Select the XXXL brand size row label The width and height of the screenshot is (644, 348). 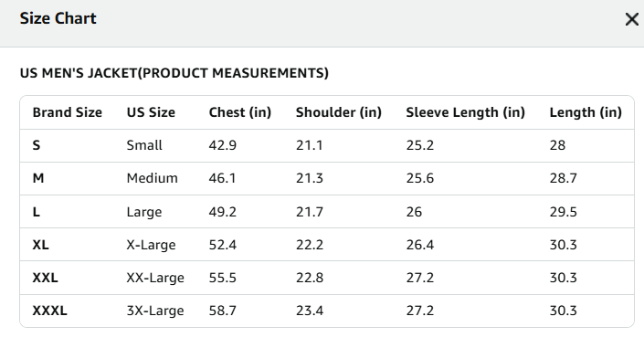(49, 311)
